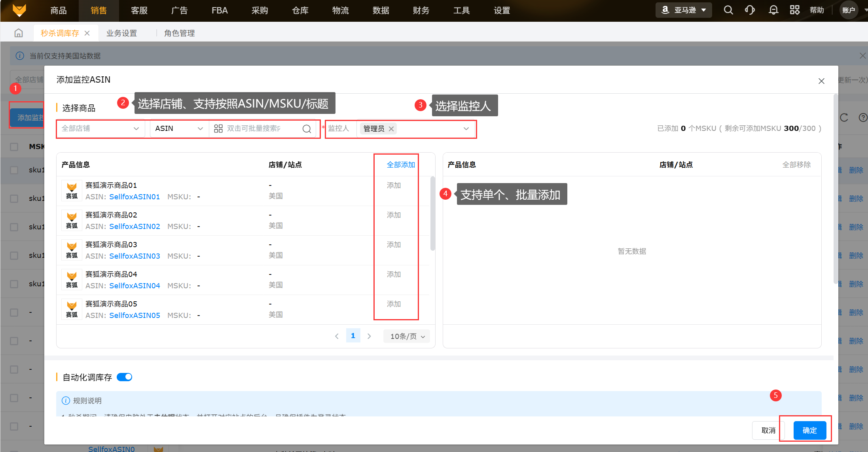This screenshot has height=452, width=868.
Task: Open the 10条/页 page size selector
Action: pyautogui.click(x=407, y=337)
